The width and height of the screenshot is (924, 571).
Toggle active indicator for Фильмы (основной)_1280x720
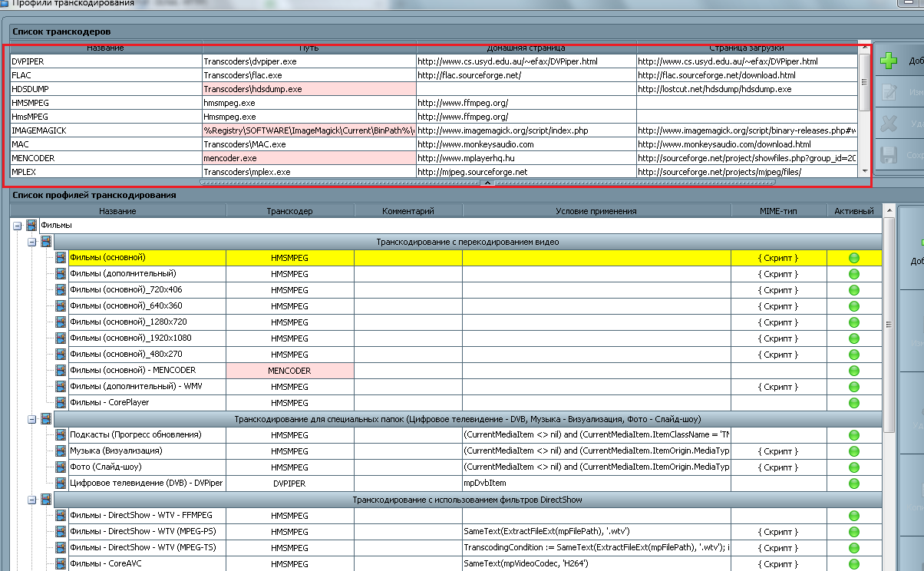(x=854, y=322)
